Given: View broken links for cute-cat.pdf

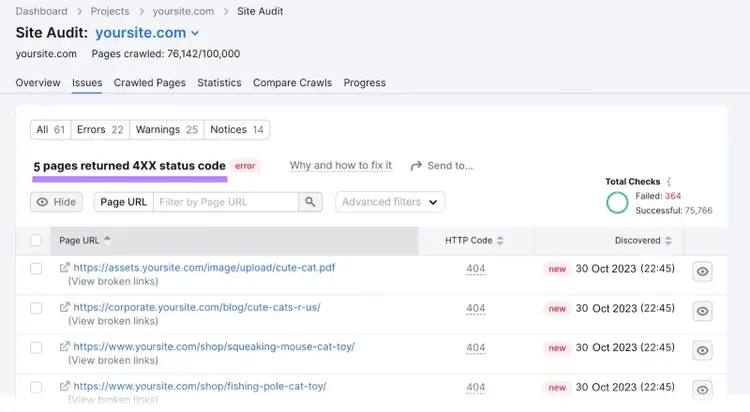Looking at the screenshot, I should point(113,281).
